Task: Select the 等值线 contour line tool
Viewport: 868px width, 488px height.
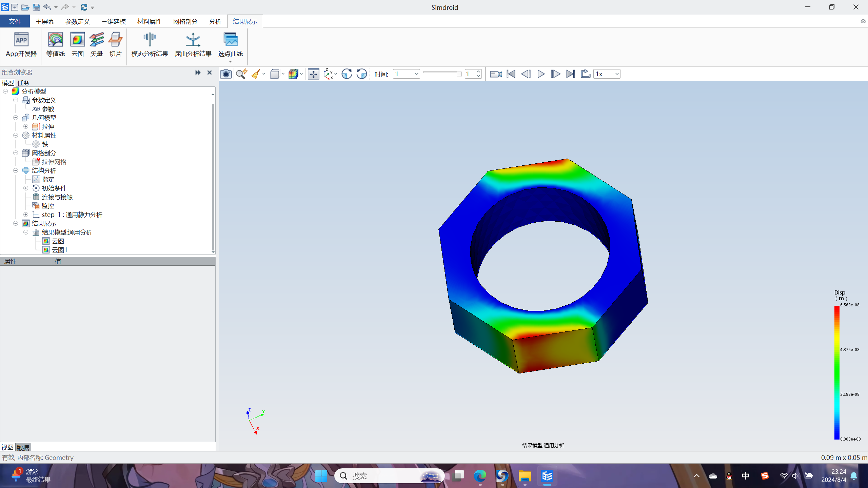Action: pyautogui.click(x=56, y=44)
